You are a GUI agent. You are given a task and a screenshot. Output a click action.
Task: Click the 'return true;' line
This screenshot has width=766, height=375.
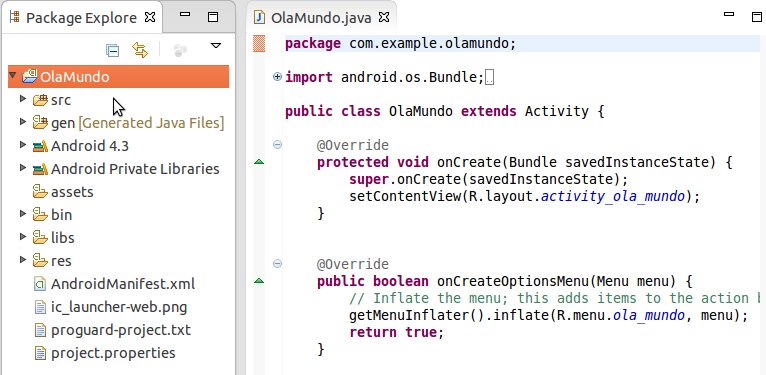pyautogui.click(x=396, y=333)
